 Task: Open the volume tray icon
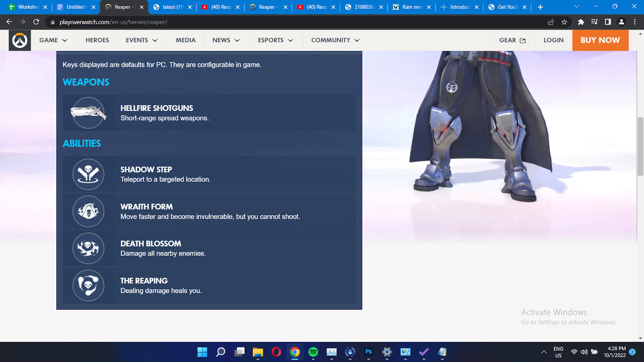[x=584, y=352]
